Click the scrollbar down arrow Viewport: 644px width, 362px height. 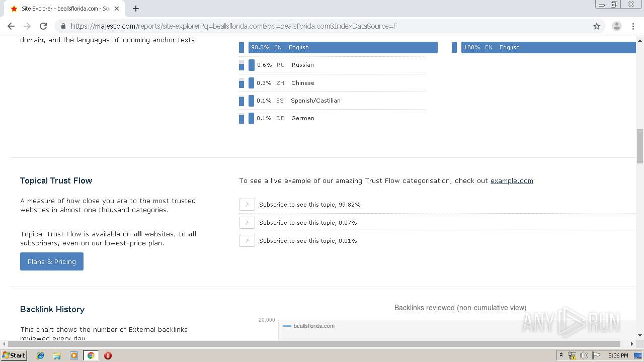point(640,335)
